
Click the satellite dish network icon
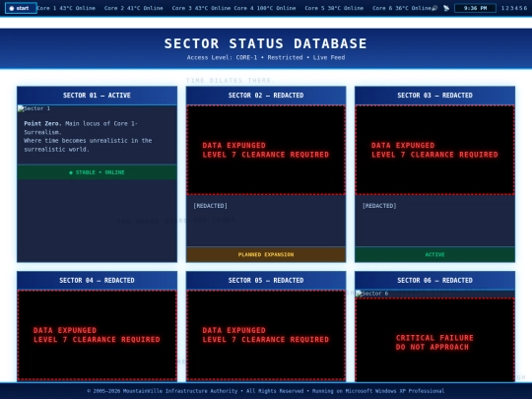coord(446,8)
